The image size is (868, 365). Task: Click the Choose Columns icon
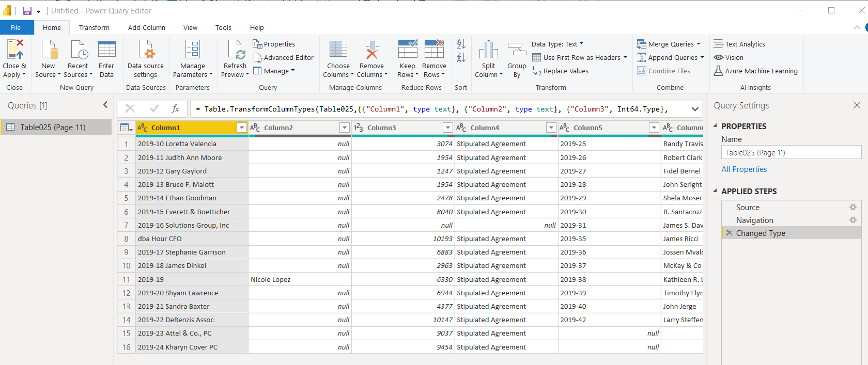click(338, 50)
